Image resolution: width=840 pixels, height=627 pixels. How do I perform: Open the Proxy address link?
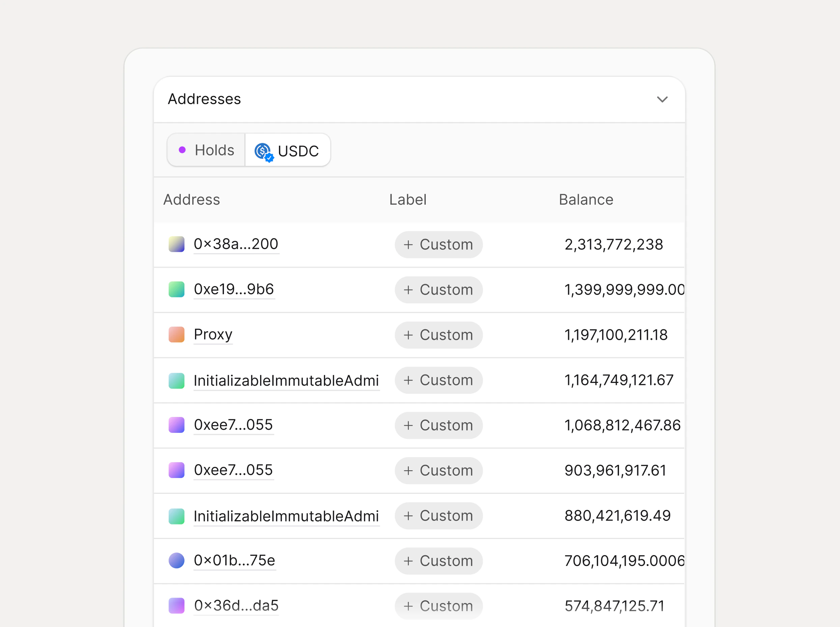(213, 334)
